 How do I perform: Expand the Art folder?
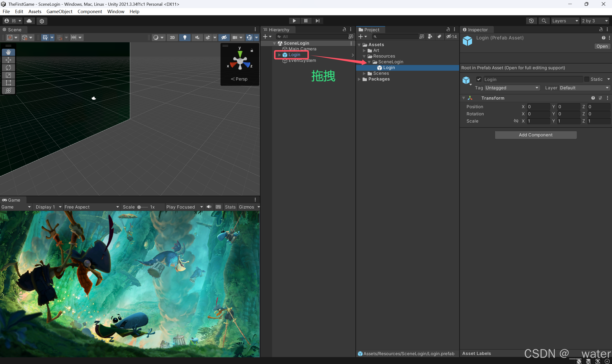[x=364, y=51]
